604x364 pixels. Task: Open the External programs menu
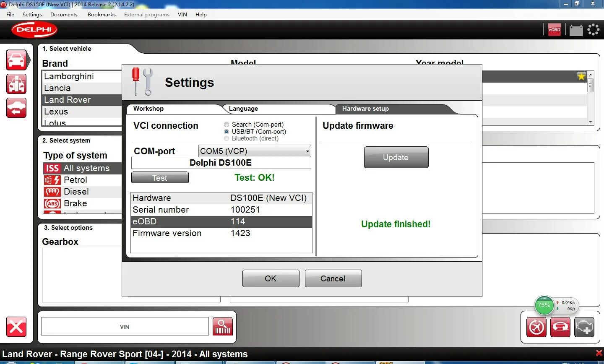pyautogui.click(x=147, y=14)
